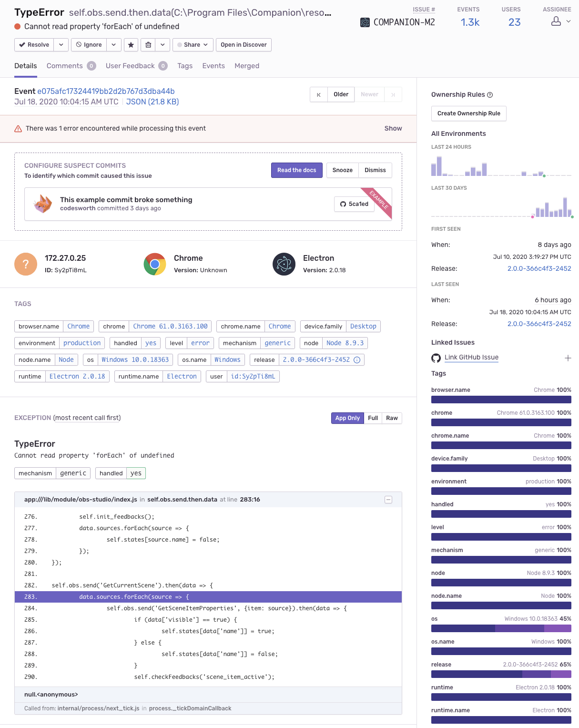Bookmark issue with the star icon
Screen dimensions: 579x728
(x=131, y=45)
